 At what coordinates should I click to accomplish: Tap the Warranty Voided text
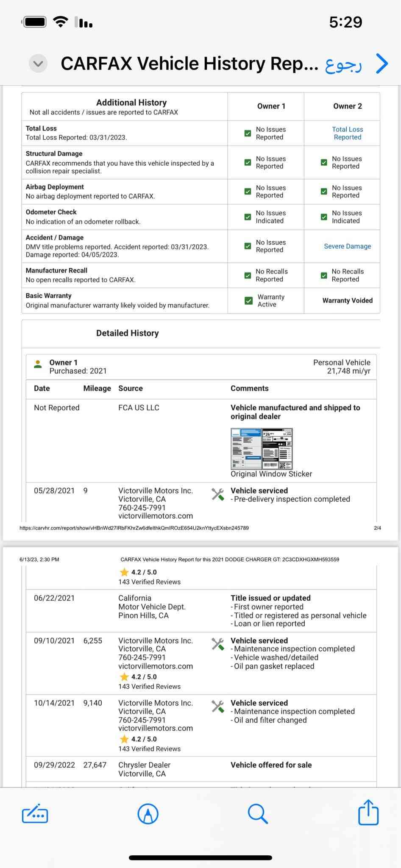348,300
